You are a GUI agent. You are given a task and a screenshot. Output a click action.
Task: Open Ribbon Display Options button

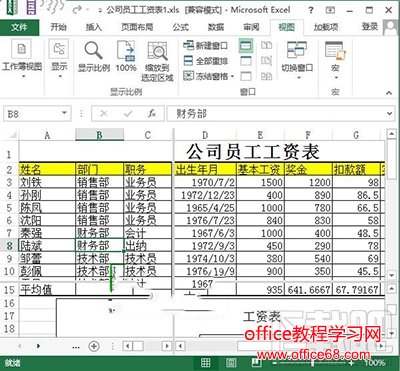tap(330, 10)
